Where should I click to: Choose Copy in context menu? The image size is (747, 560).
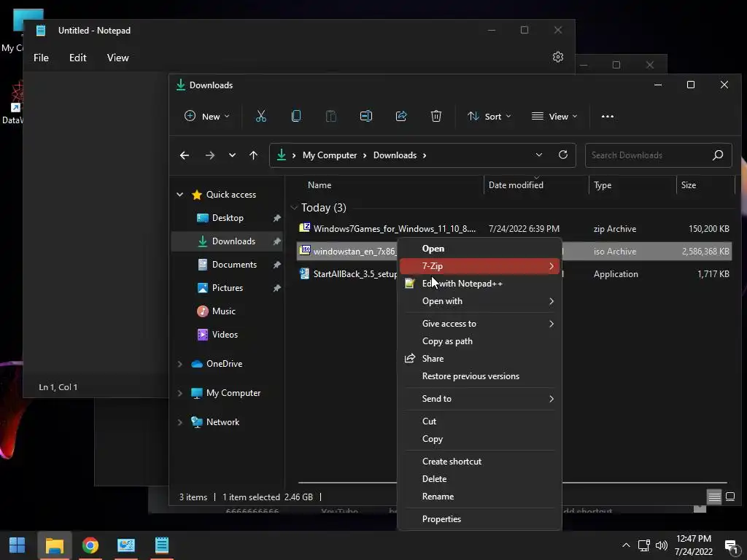click(x=480, y=438)
